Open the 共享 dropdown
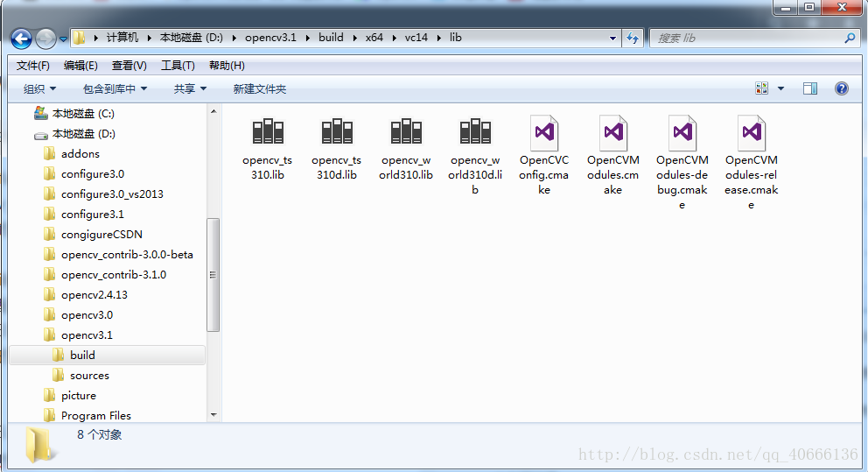The height and width of the screenshot is (472, 868). tap(190, 88)
